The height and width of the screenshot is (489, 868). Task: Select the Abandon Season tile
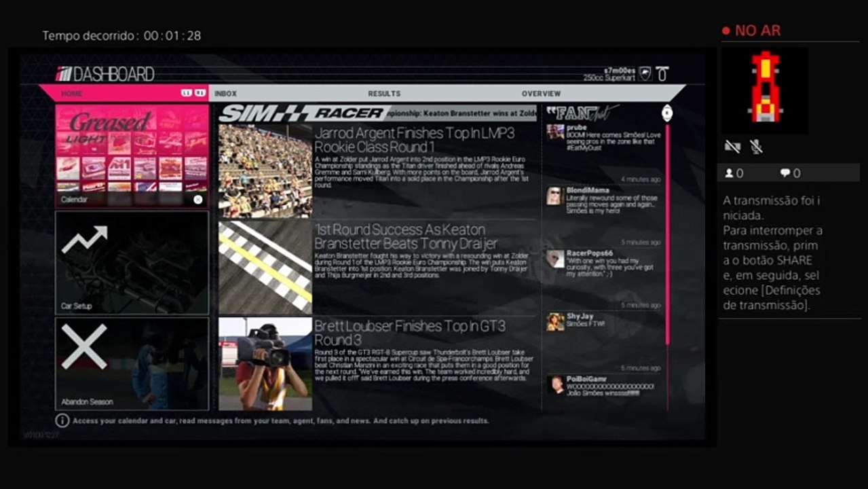132,364
